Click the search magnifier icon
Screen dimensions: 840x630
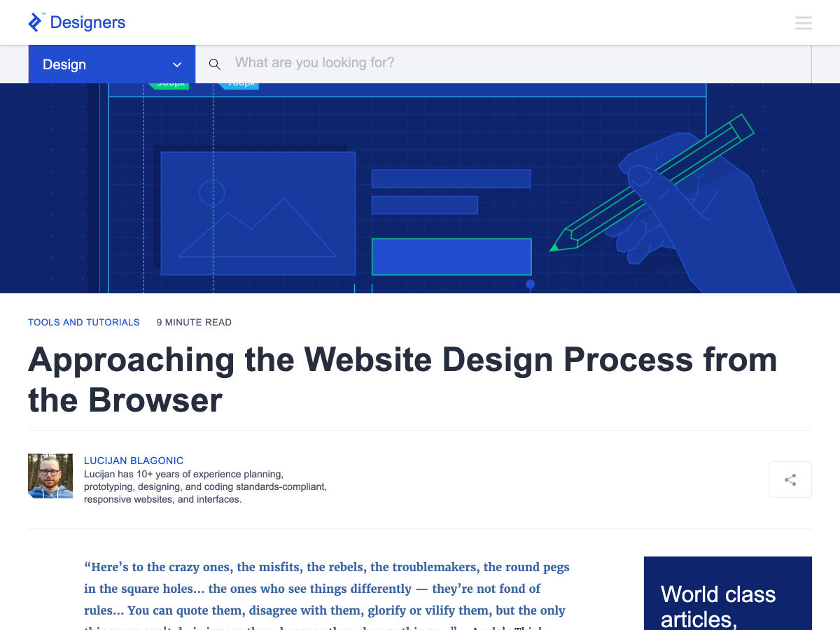(215, 64)
